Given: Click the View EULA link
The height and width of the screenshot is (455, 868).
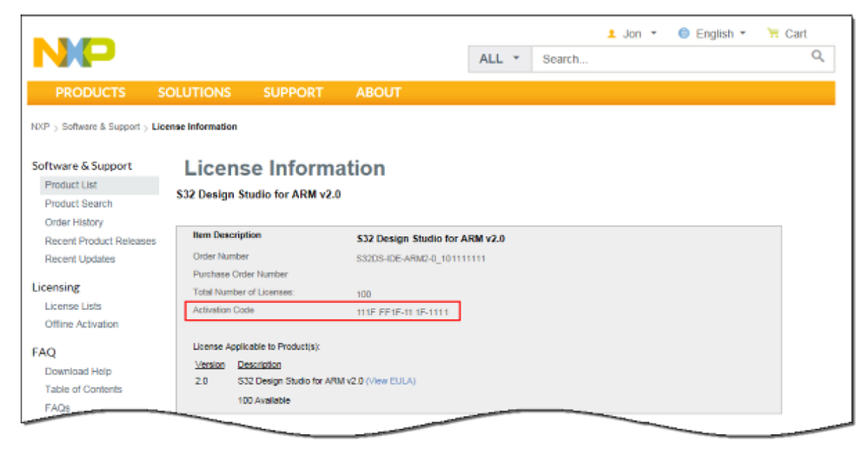Looking at the screenshot, I should 391,381.
